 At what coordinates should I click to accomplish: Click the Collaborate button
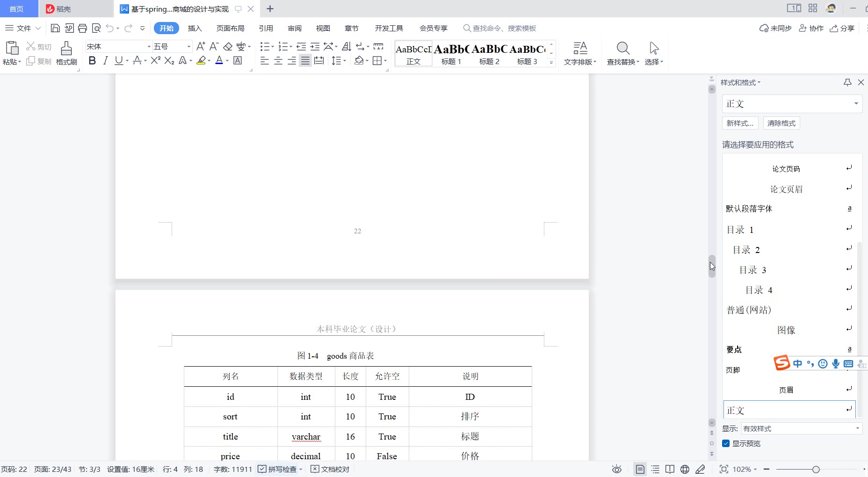(x=811, y=29)
